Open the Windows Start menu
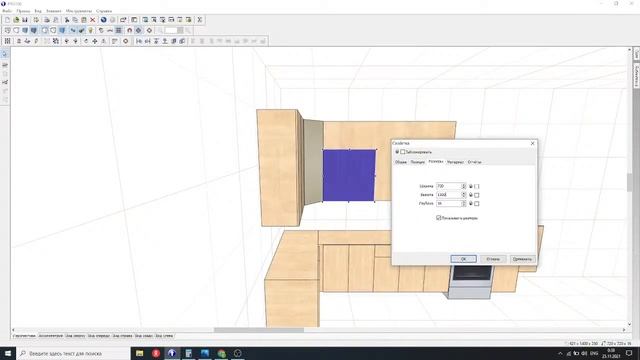This screenshot has height=360, width=640. (8, 353)
